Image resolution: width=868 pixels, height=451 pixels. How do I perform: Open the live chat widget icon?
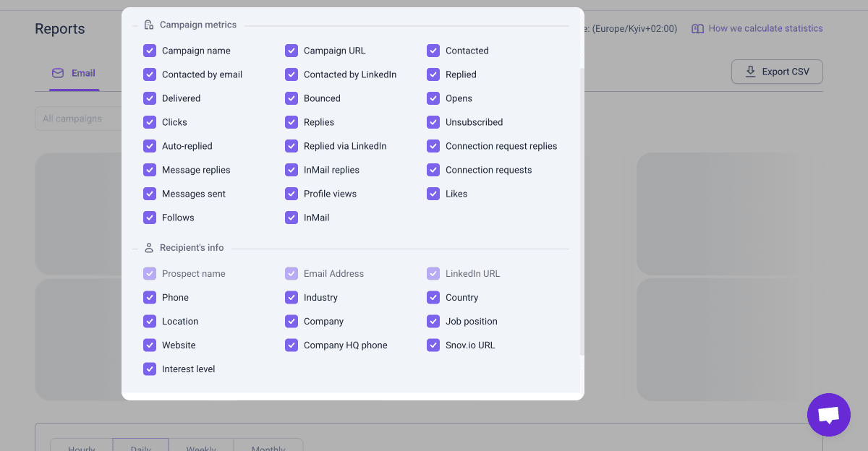pos(828,415)
